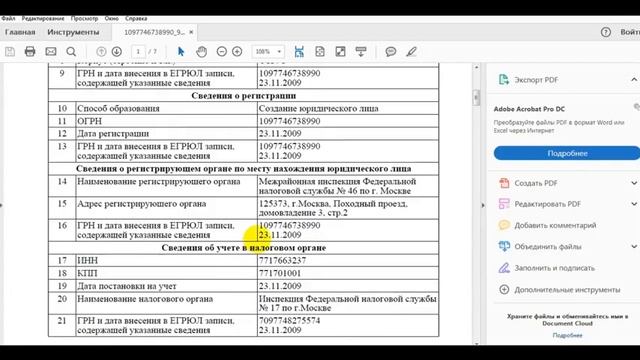Image resolution: width=640 pixels, height=360 pixels.
Task: Enter full screen mode icon
Action: [340, 51]
